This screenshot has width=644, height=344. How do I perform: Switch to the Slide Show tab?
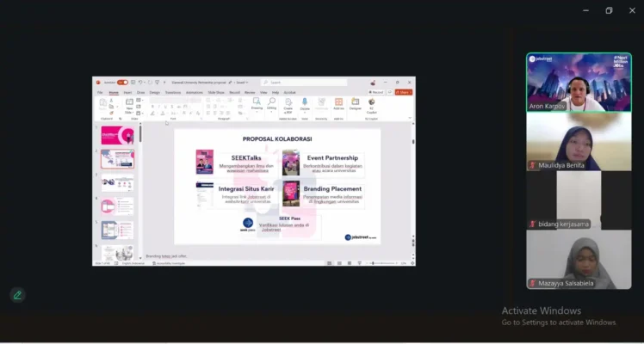[216, 93]
